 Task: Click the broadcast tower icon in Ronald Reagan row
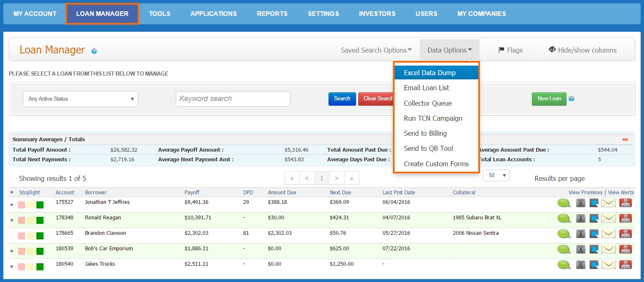[580, 218]
